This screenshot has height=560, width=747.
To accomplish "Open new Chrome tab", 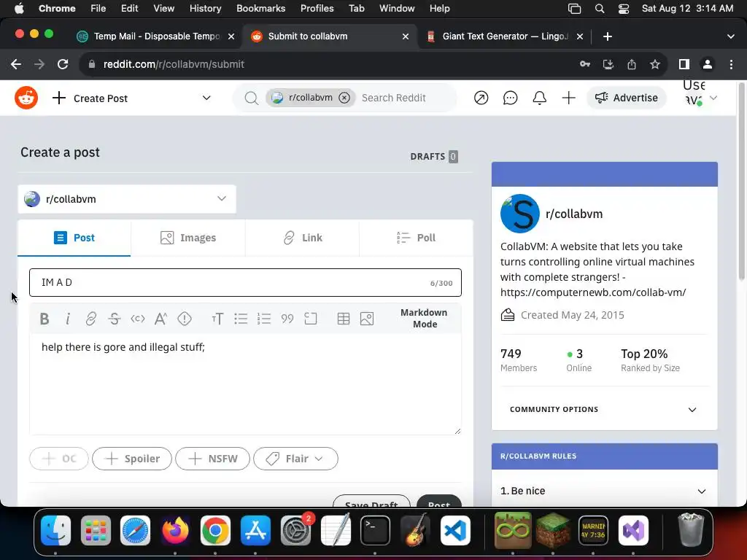I will point(608,36).
